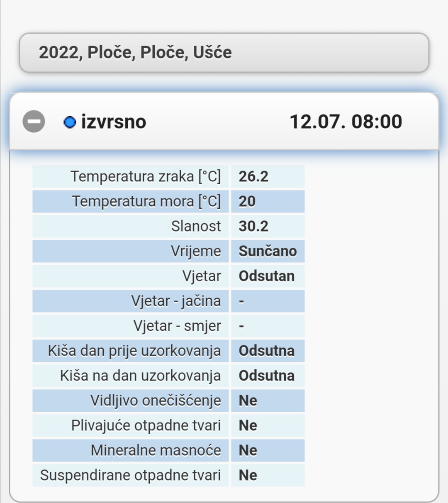Click the blue quality indicator dot
Screen dimensions: 448x503
[x=70, y=122]
